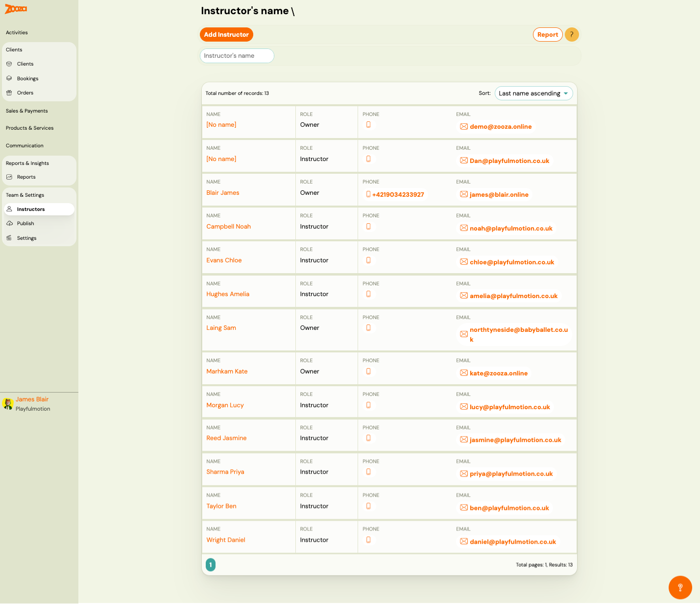
Task: Click the floating help button bottom right
Action: click(680, 587)
